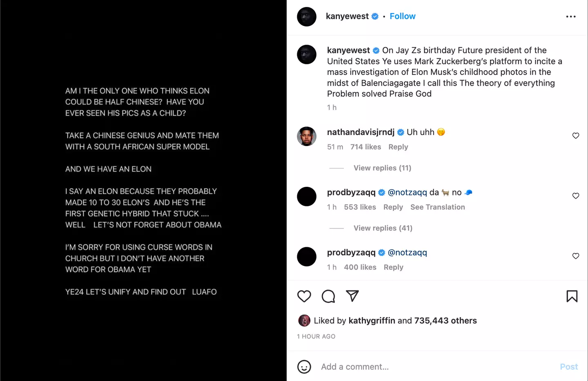The height and width of the screenshot is (381, 588).
Task: Open nathandavisjrndj's profile avatar
Action: [x=307, y=136]
